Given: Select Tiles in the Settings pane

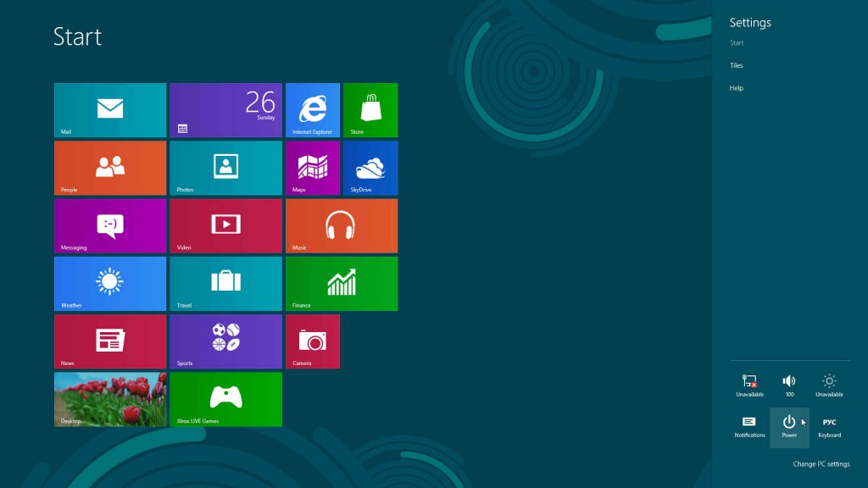Looking at the screenshot, I should [x=736, y=65].
